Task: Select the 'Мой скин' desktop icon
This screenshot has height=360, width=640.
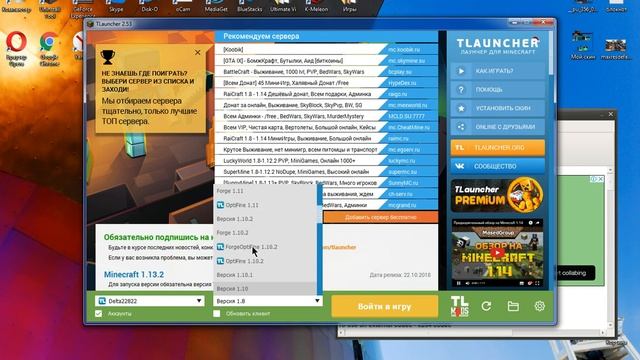Action: (x=583, y=46)
